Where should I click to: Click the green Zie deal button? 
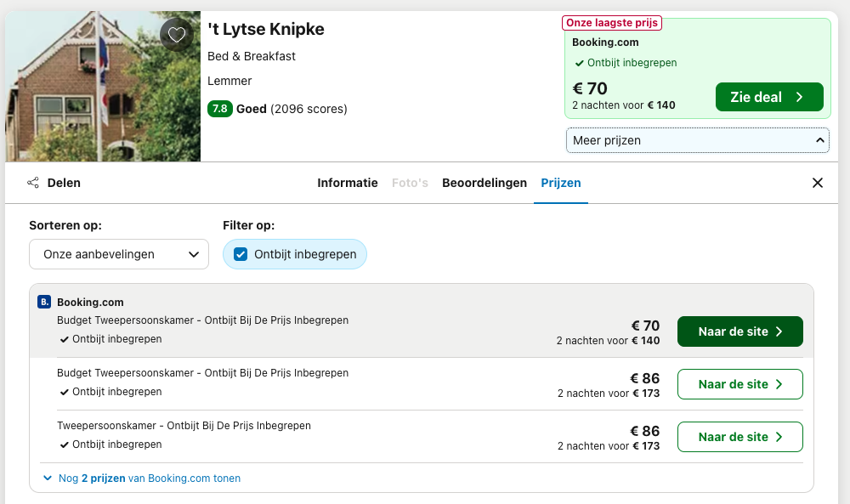point(769,97)
